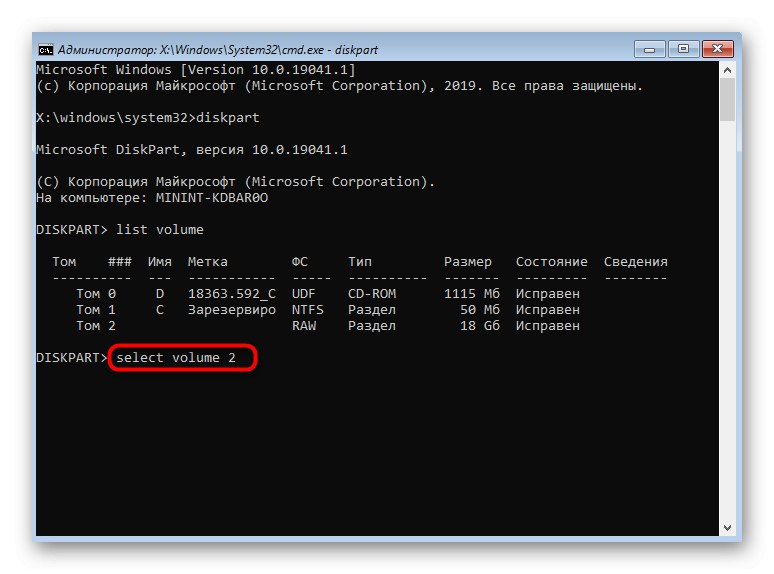Click the scrollbar down arrow
The height and width of the screenshot is (574, 774).
(x=727, y=528)
